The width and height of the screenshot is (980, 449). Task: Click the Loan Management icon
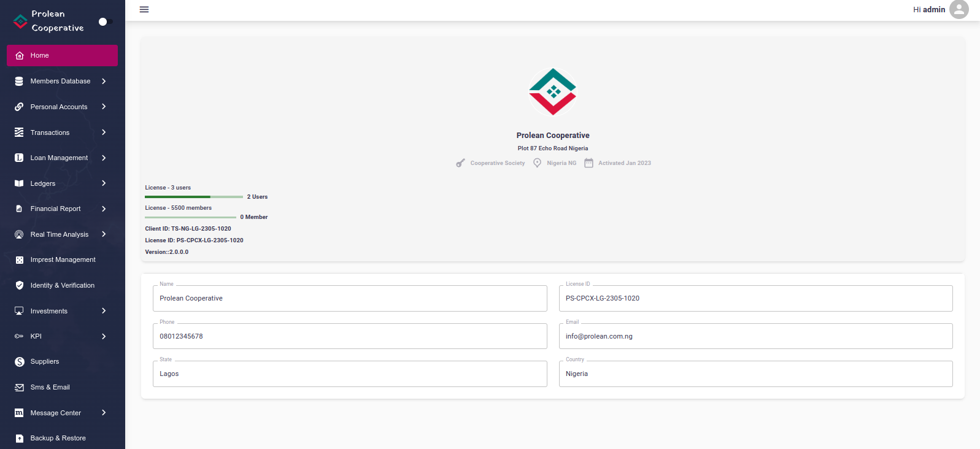[x=19, y=158]
